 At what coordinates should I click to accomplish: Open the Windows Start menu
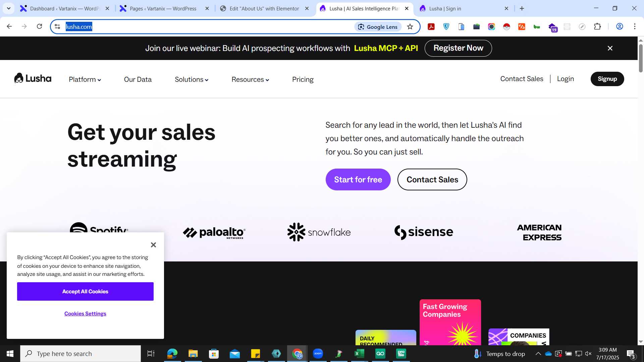pos(10,354)
